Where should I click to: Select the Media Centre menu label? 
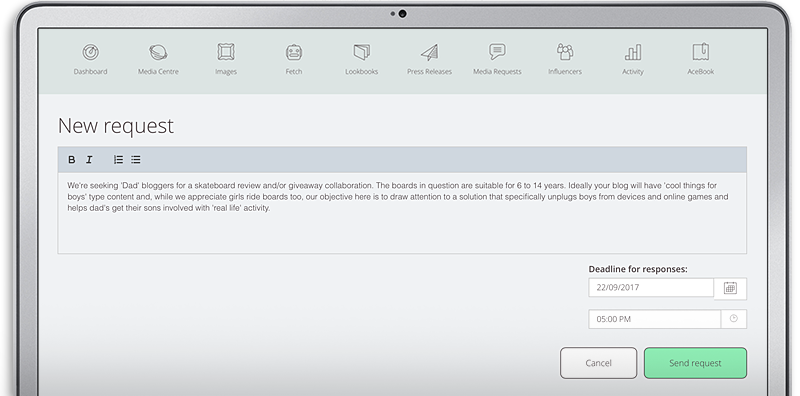158,72
